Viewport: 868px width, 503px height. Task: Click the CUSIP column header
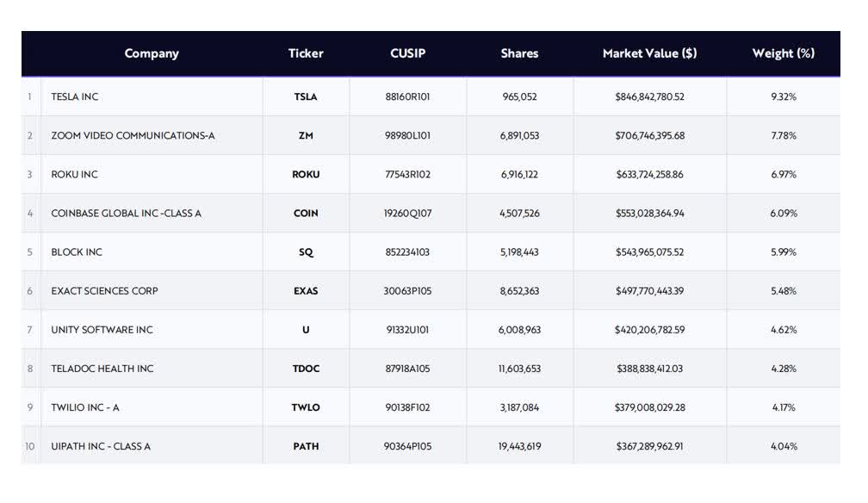[x=407, y=53]
